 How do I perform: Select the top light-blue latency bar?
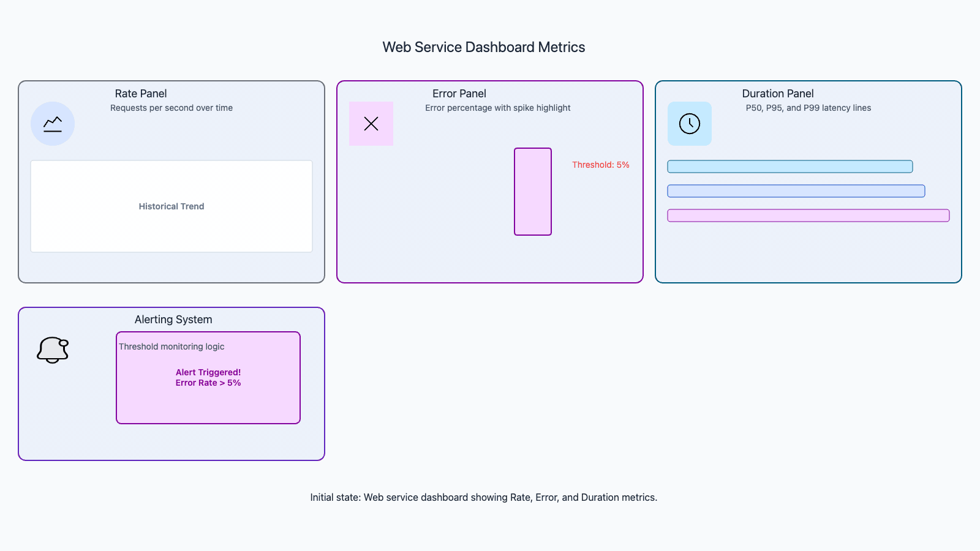point(790,167)
